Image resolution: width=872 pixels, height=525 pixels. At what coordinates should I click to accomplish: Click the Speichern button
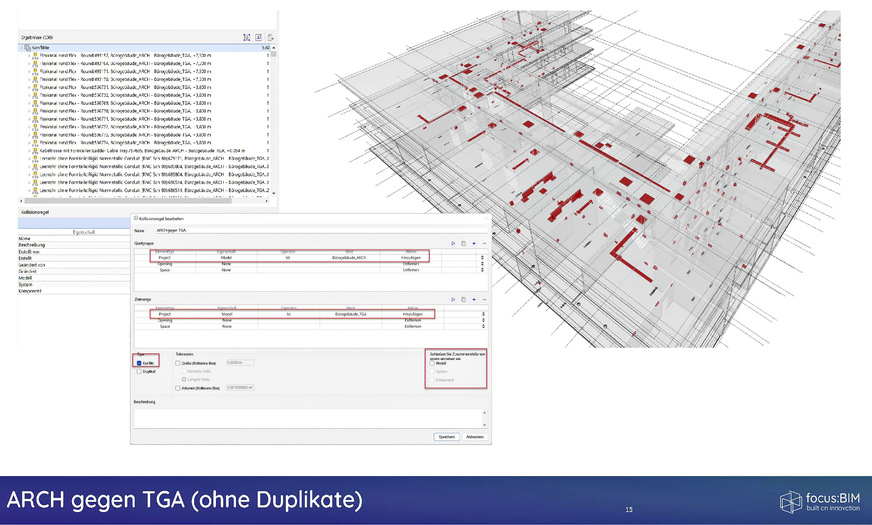[445, 437]
